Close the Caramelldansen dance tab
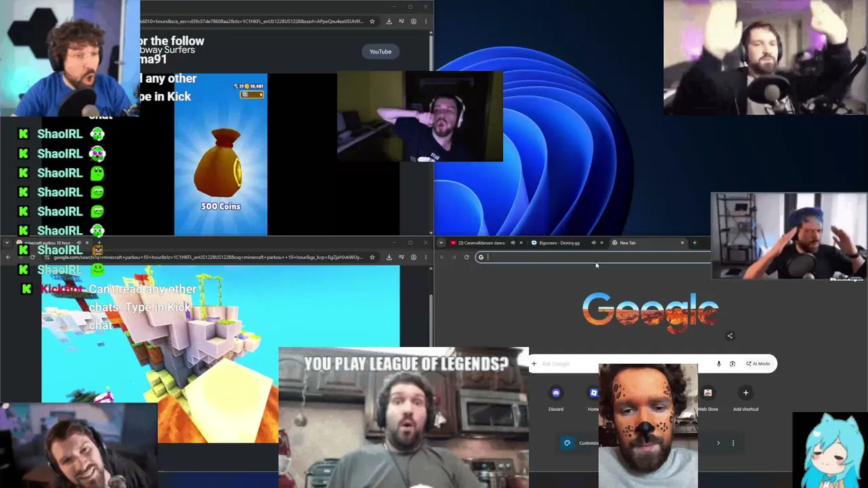The width and height of the screenshot is (868, 488). point(521,243)
